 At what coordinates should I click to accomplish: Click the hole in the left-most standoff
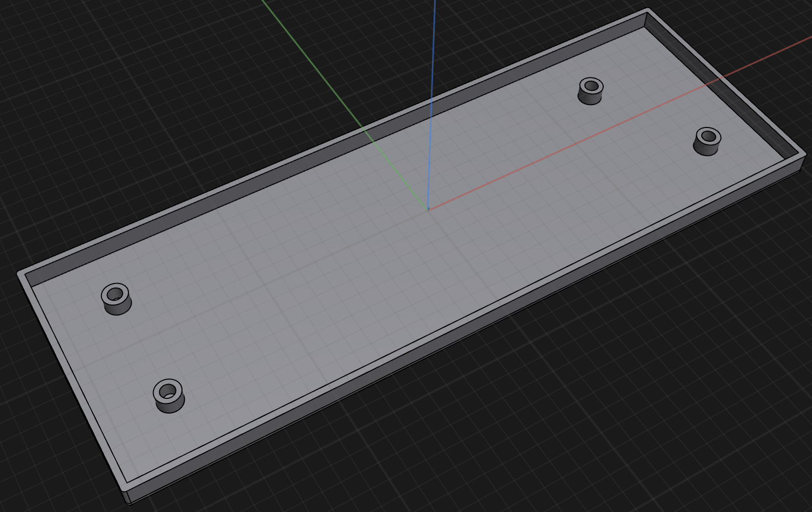coord(115,294)
